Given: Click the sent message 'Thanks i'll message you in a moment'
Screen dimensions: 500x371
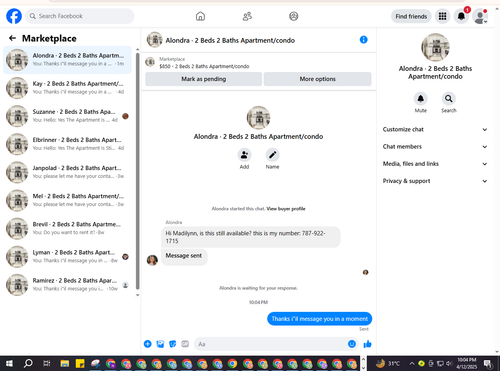Looking at the screenshot, I should point(319,319).
